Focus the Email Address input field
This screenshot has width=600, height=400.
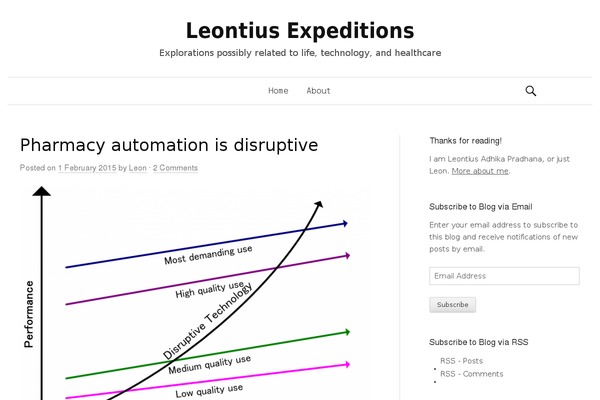pos(504,276)
